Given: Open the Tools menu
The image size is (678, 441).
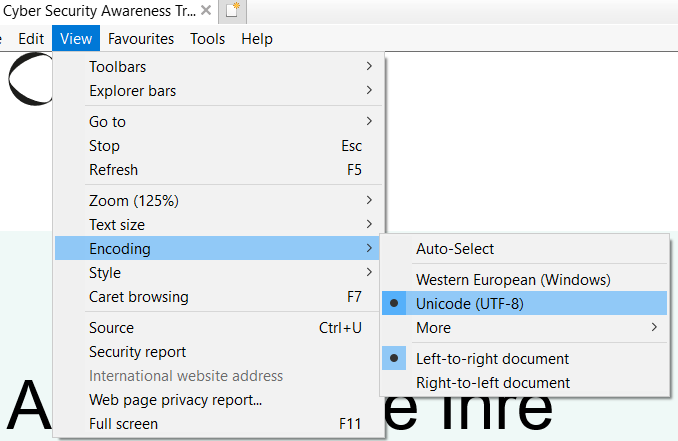Looking at the screenshot, I should (x=207, y=39).
